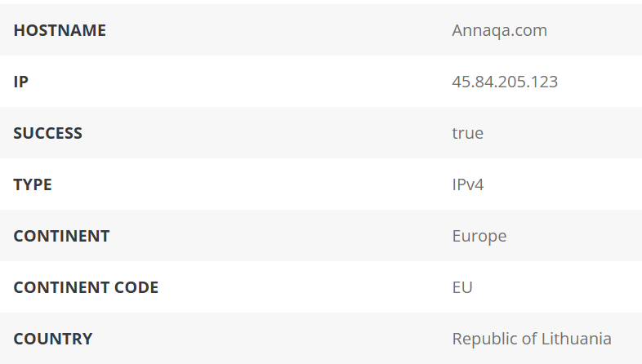Viewport: 642px width, 364px height.
Task: Select the Republic of Lithuania value
Action: click(532, 339)
